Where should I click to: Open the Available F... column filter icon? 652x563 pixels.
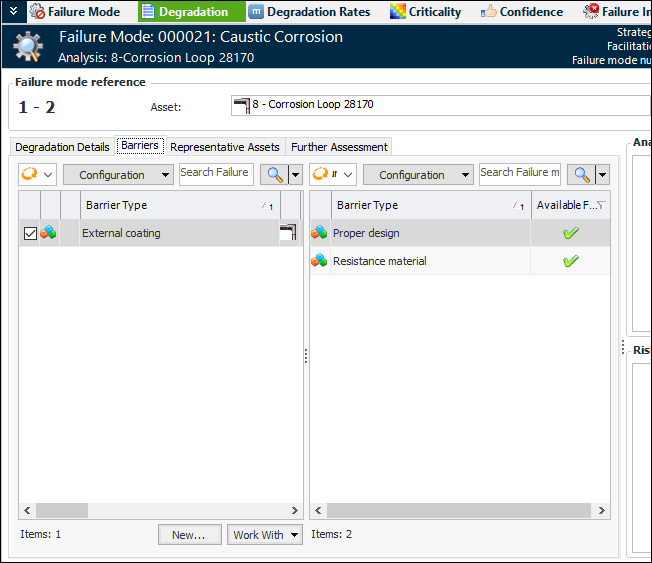[x=601, y=205]
